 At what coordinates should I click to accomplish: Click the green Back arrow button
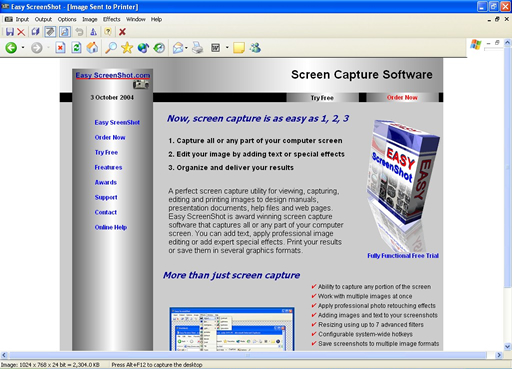tap(11, 48)
